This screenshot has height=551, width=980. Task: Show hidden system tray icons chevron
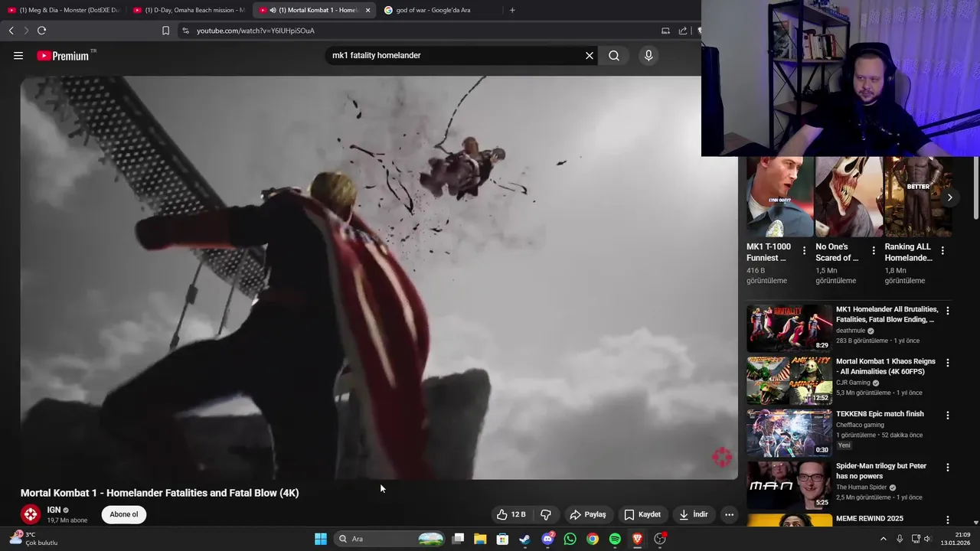[x=883, y=539]
